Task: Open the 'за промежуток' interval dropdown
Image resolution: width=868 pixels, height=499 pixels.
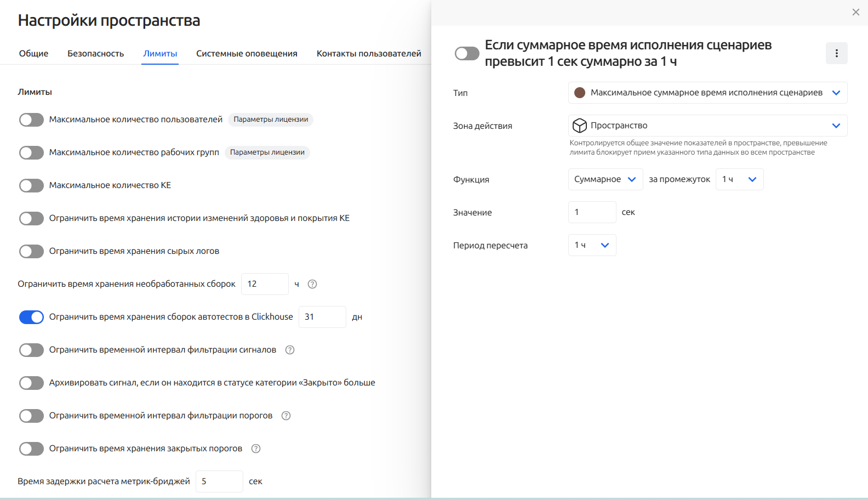Action: (739, 179)
